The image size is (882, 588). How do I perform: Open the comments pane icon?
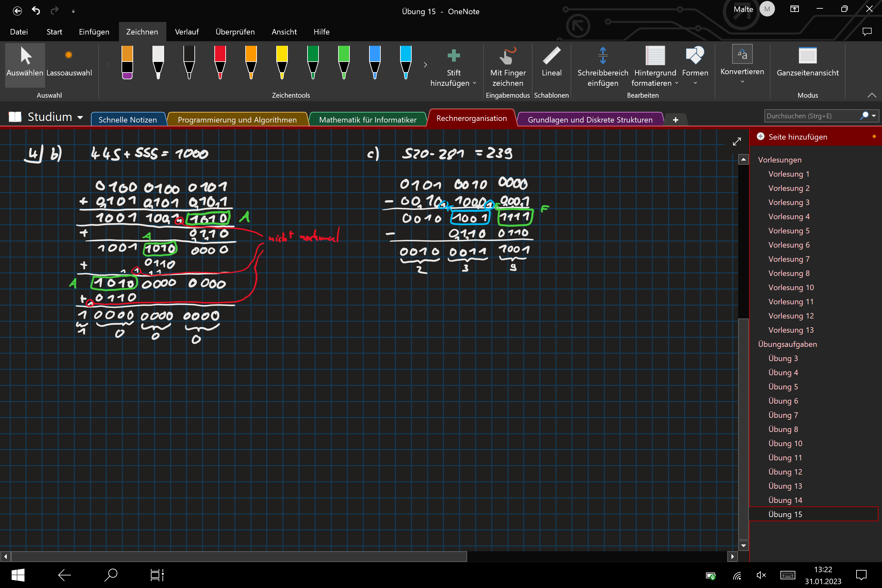coord(867,32)
